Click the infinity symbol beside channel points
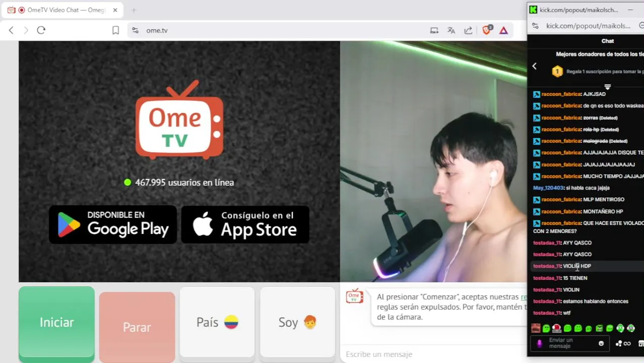644x363 pixels. click(x=627, y=344)
